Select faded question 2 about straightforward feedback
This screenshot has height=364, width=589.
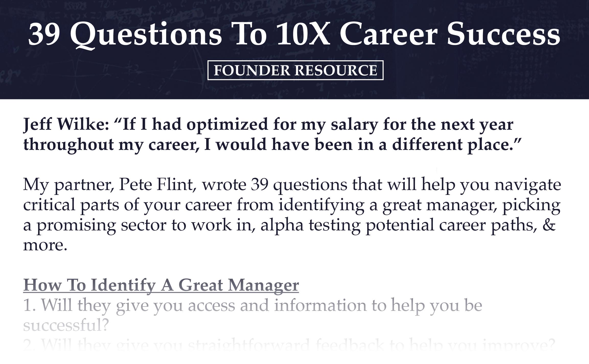click(289, 345)
